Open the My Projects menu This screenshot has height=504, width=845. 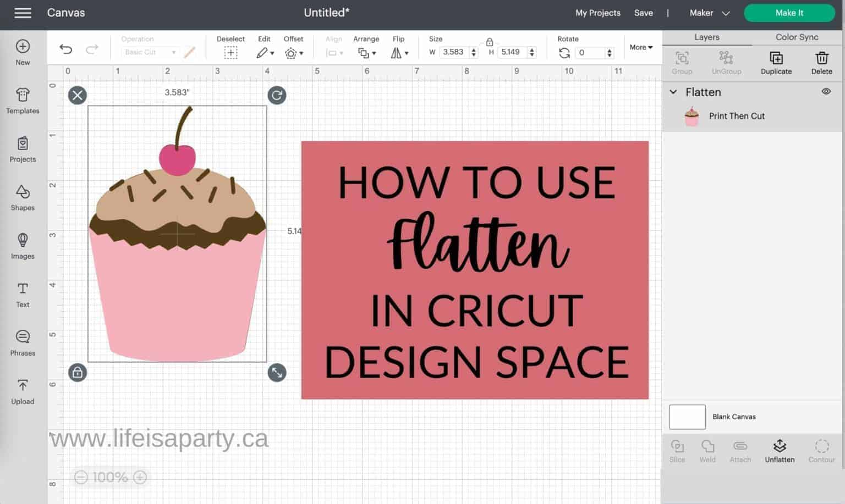pyautogui.click(x=597, y=12)
